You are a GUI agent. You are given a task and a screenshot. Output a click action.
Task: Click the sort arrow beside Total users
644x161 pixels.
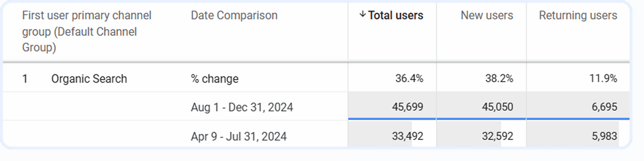(x=362, y=14)
